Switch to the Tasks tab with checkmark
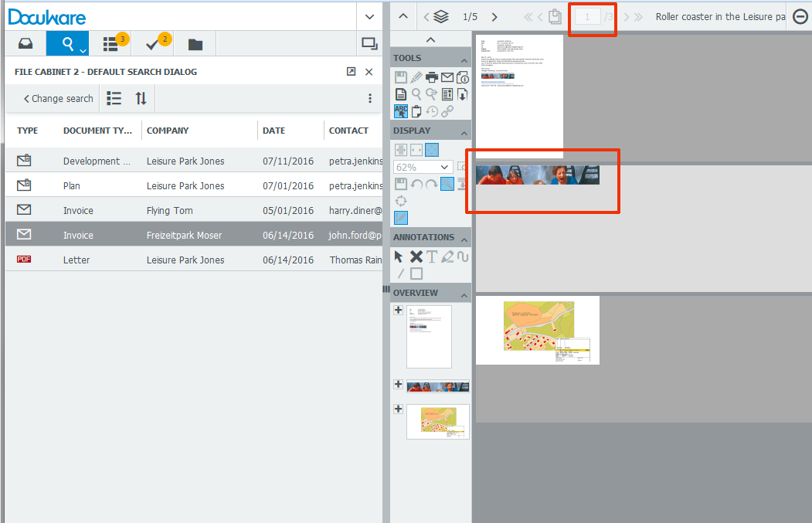Image resolution: width=812 pixels, height=523 pixels. point(153,44)
